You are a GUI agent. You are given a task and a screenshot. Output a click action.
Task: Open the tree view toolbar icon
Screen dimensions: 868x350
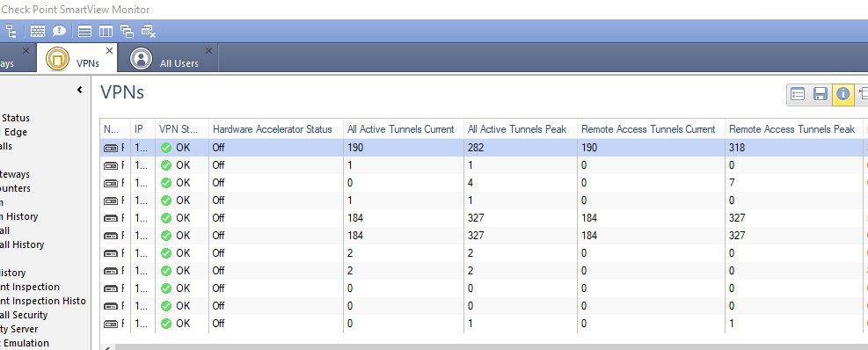click(x=11, y=31)
